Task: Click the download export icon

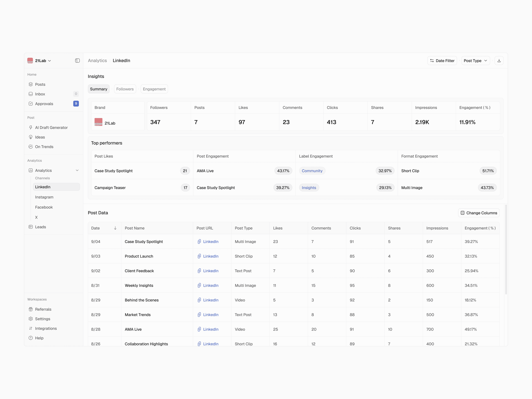Action: 499,61
